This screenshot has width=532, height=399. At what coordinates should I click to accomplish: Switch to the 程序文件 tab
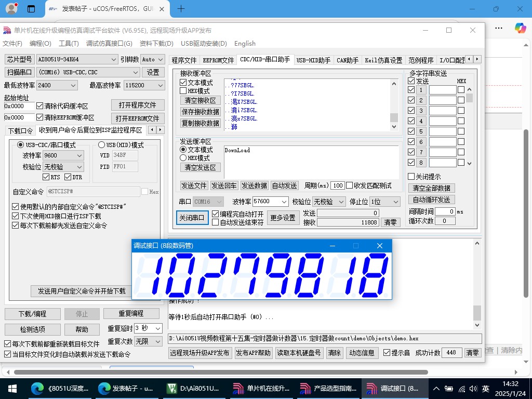[184, 60]
